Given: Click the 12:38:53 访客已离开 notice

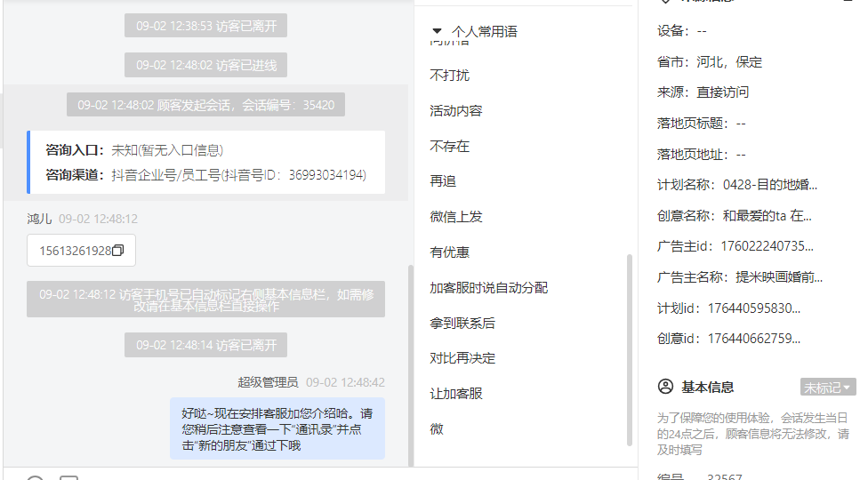Looking at the screenshot, I should (x=206, y=26).
